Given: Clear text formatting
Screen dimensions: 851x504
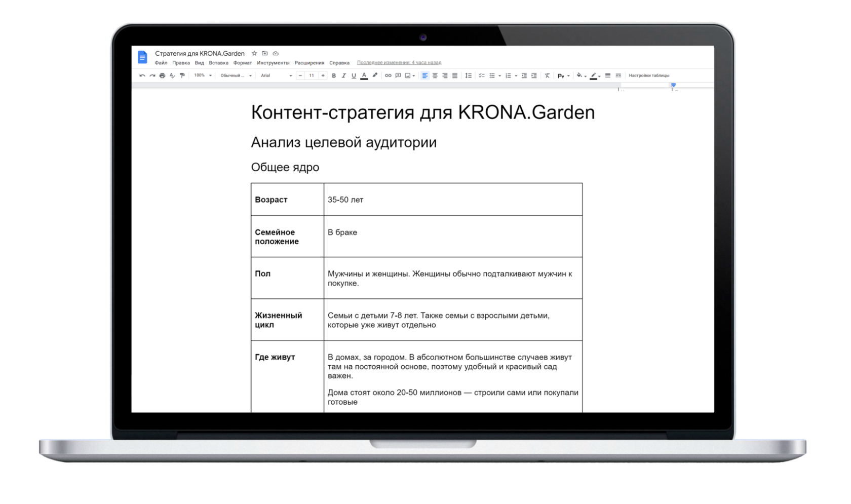Looking at the screenshot, I should click(547, 75).
